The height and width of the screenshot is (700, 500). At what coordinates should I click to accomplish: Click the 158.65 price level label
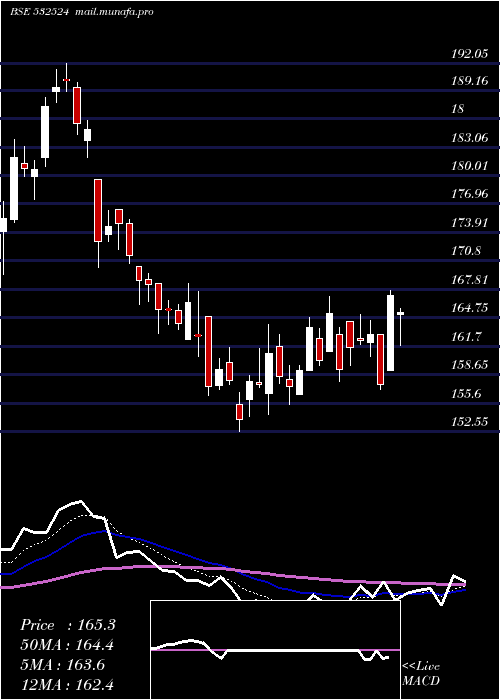470,365
